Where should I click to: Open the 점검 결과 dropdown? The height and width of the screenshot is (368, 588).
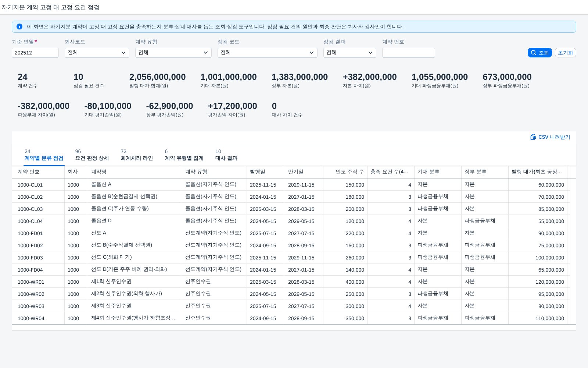click(x=350, y=53)
